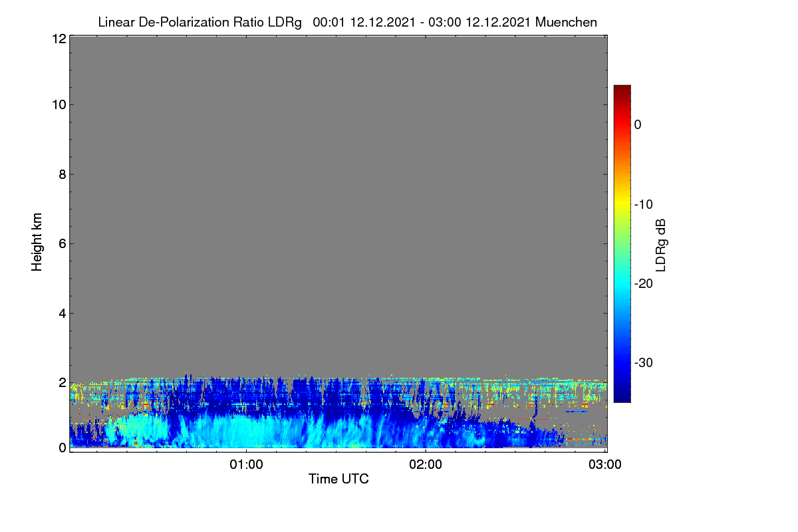Click the plot title 'Linear De-Polarization Ratio LDRg'

(x=199, y=22)
